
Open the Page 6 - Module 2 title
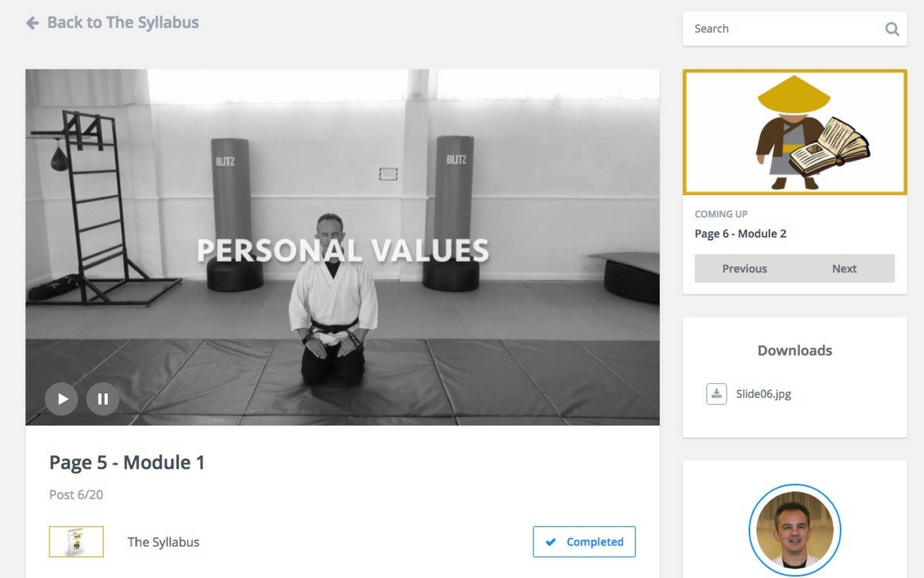click(741, 234)
